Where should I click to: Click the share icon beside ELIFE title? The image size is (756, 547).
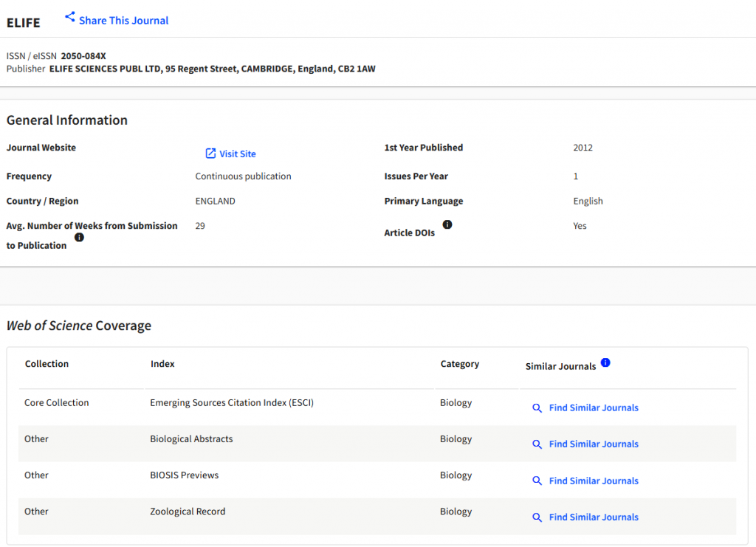pyautogui.click(x=70, y=17)
